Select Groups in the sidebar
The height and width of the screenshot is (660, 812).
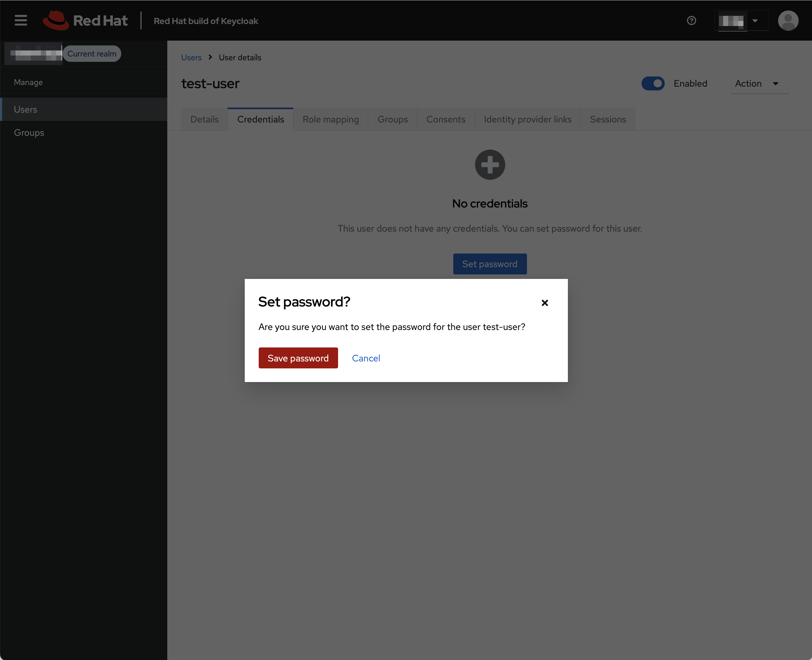(84, 133)
